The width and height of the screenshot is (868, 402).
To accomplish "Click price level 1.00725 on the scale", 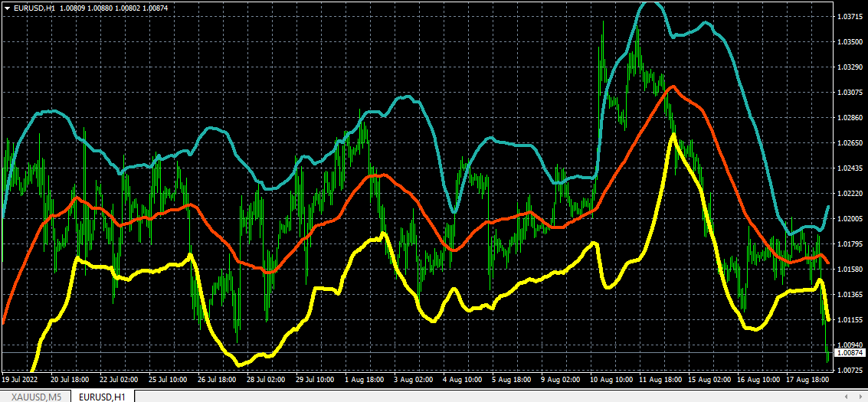I will point(851,369).
